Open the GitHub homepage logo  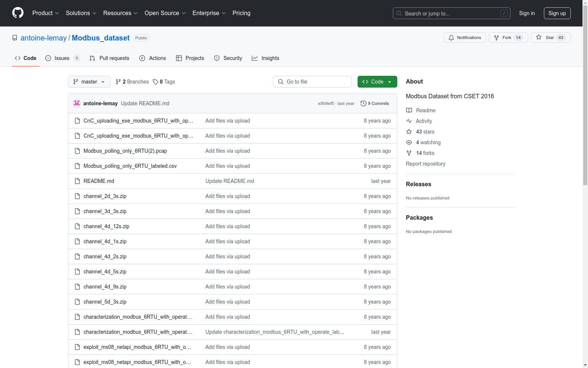(18, 13)
